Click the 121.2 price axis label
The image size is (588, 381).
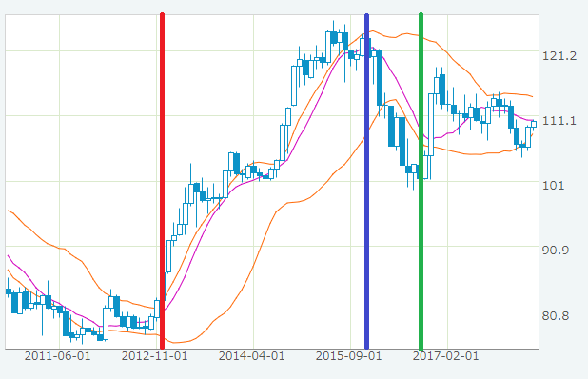click(559, 56)
